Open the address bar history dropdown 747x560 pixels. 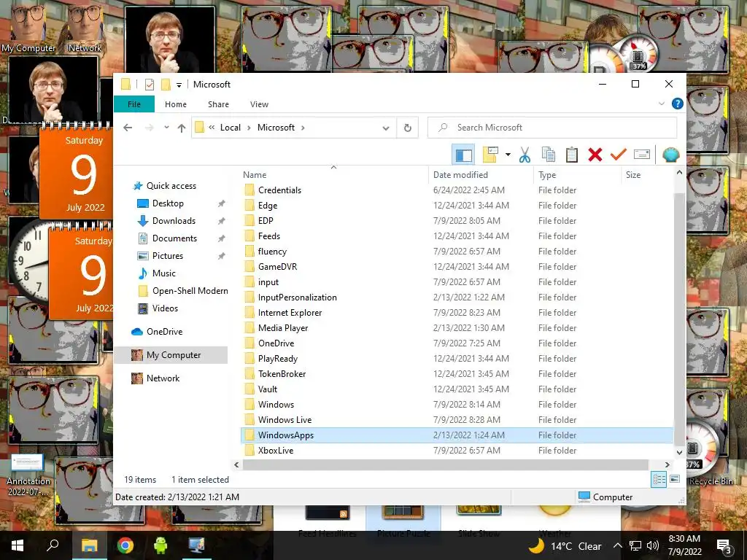coord(386,128)
